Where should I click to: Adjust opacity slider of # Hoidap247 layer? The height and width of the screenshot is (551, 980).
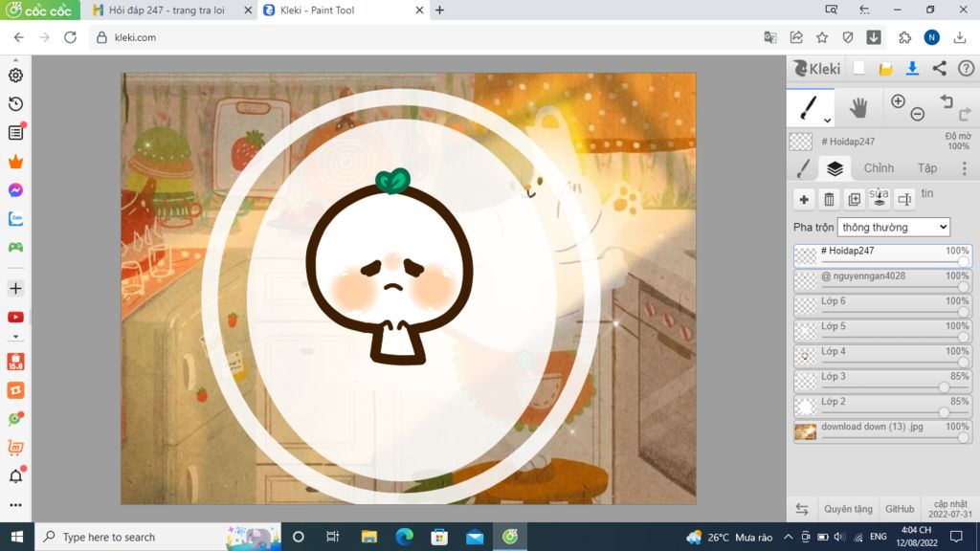(963, 262)
